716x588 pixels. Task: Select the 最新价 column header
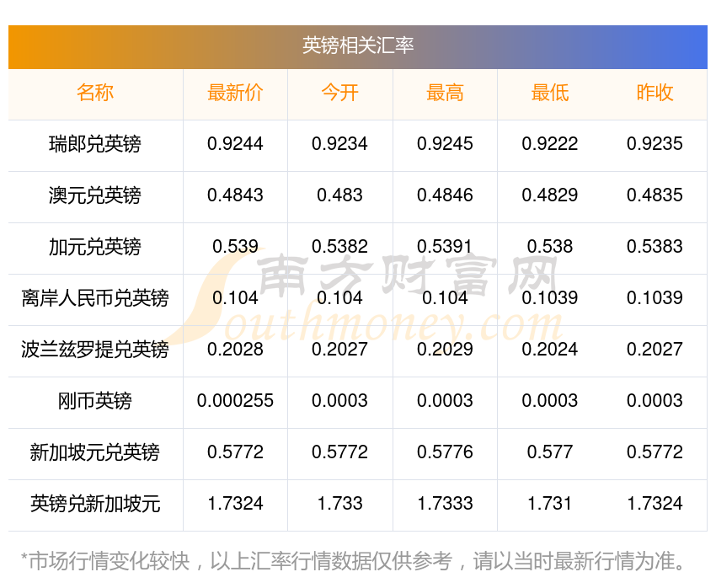[x=235, y=93]
